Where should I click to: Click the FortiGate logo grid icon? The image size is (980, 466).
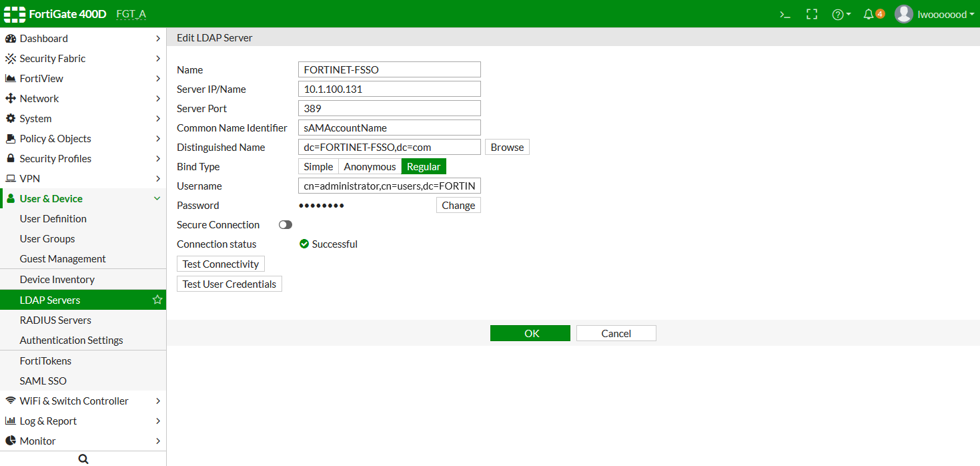click(14, 13)
